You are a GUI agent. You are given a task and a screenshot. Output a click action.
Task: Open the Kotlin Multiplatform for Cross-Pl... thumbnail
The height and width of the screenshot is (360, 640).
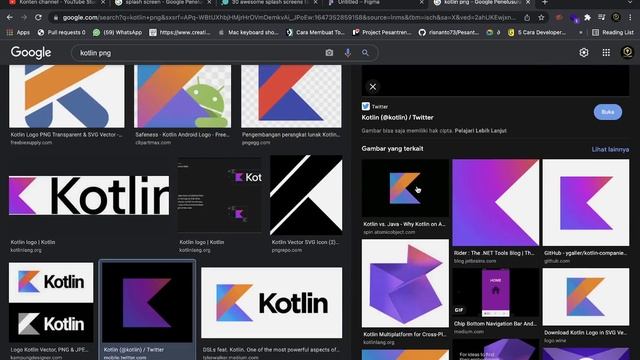(405, 283)
